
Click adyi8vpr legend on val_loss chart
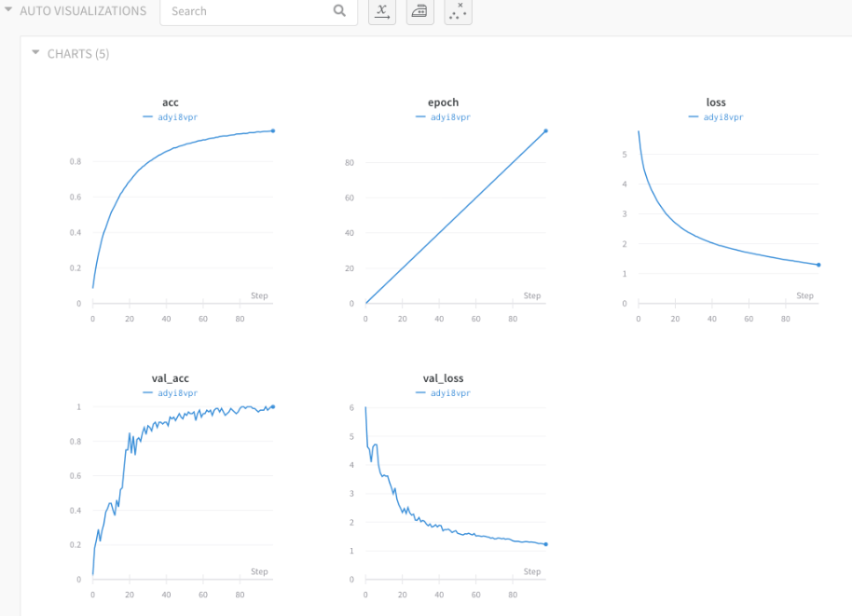tap(450, 392)
